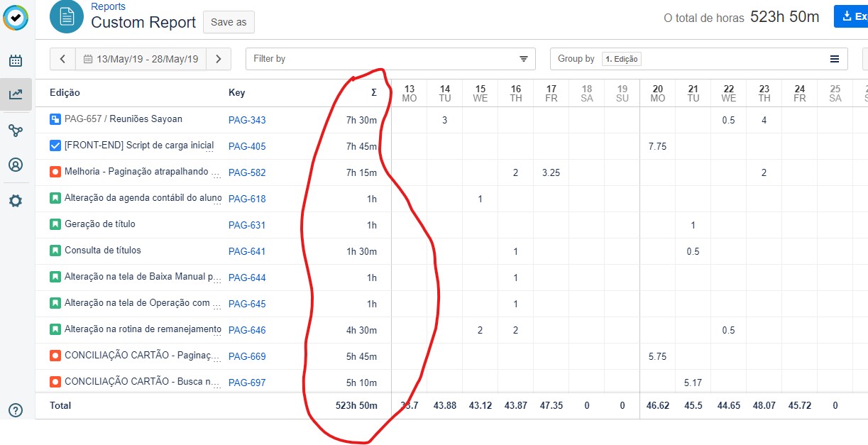Viewport: 868px width, 445px height.
Task: Expand the Filter by dropdown
Action: coord(391,59)
